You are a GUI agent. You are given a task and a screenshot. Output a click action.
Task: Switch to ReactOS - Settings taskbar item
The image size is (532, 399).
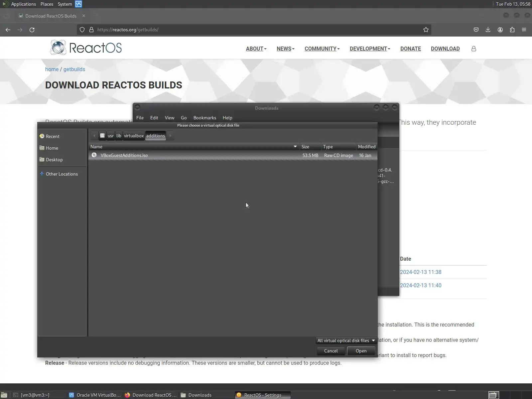click(x=263, y=395)
